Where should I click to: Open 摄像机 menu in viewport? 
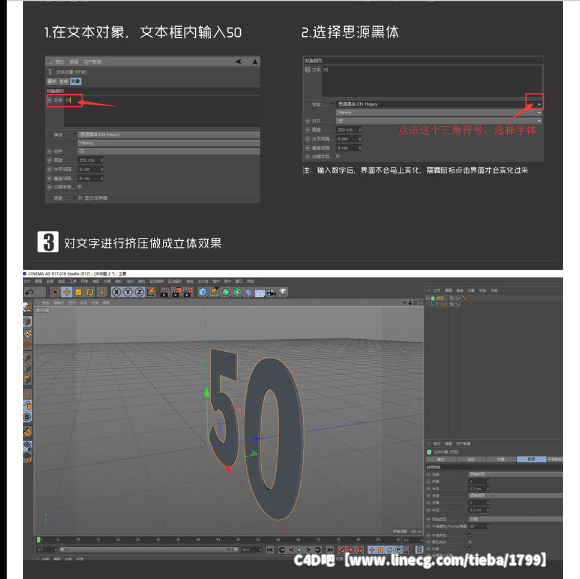click(58, 303)
